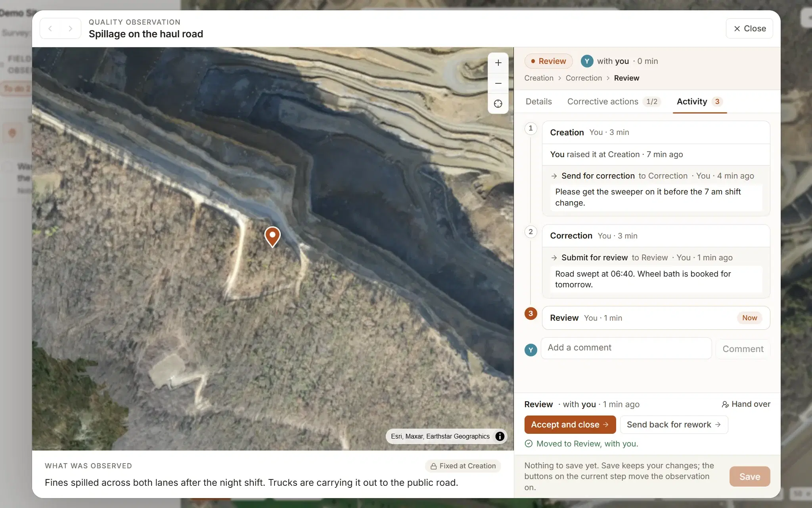The width and height of the screenshot is (812, 508).
Task: Click the step 3 orange marker
Action: tap(530, 314)
